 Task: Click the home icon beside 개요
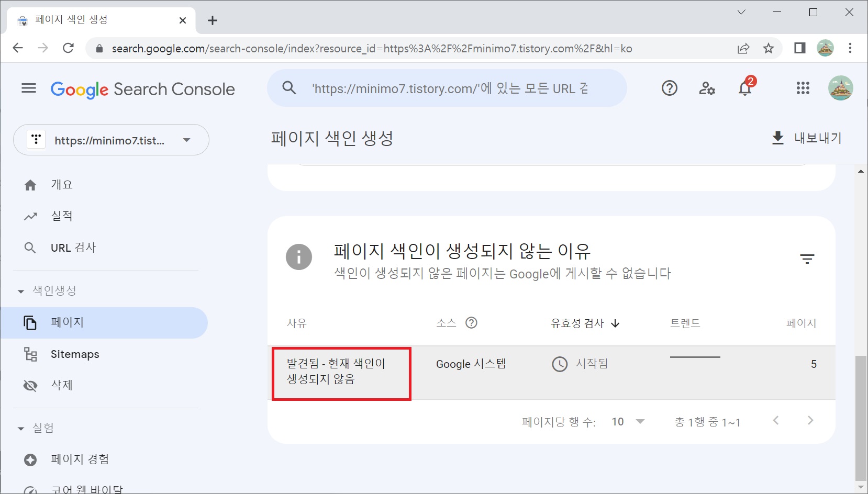[30, 185]
